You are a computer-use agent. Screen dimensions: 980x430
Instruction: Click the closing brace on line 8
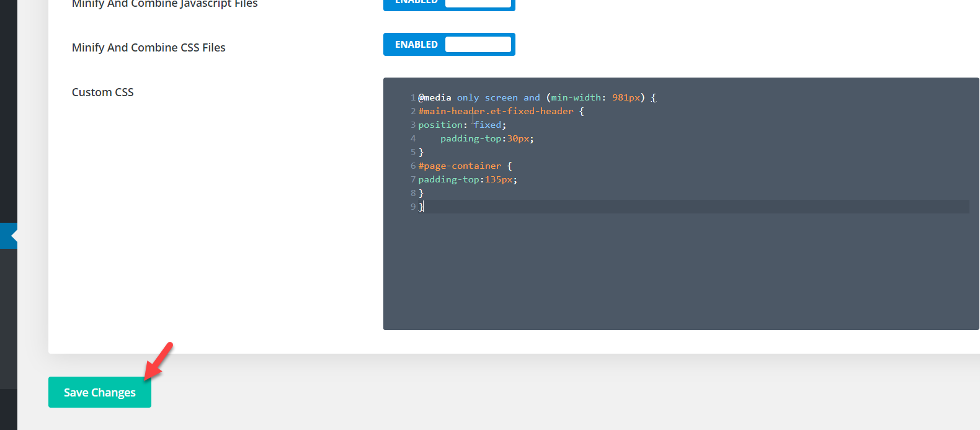[x=421, y=193]
